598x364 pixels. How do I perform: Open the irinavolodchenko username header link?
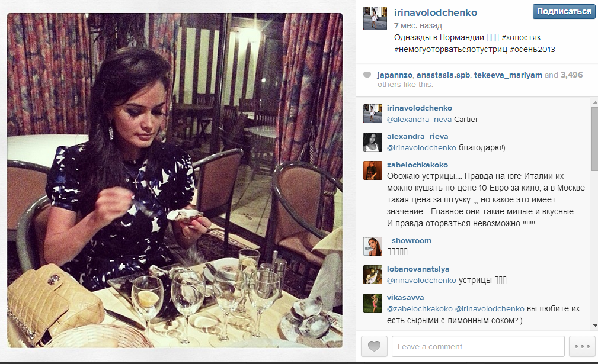pyautogui.click(x=436, y=12)
